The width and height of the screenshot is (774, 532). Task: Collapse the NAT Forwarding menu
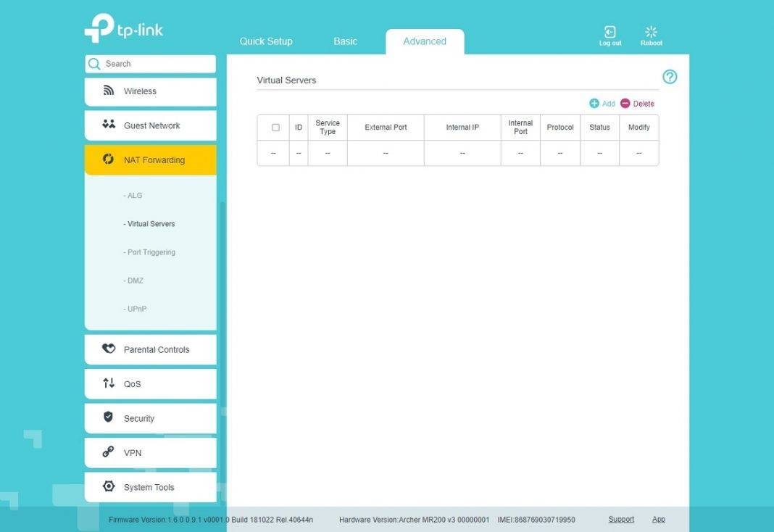pos(151,160)
